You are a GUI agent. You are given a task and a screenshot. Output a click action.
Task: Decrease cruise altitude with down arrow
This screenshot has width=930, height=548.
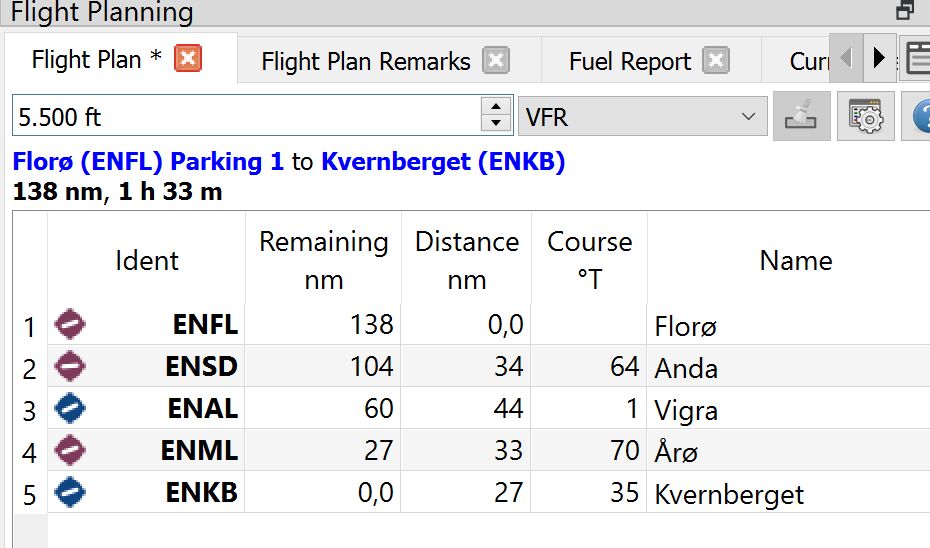(496, 125)
